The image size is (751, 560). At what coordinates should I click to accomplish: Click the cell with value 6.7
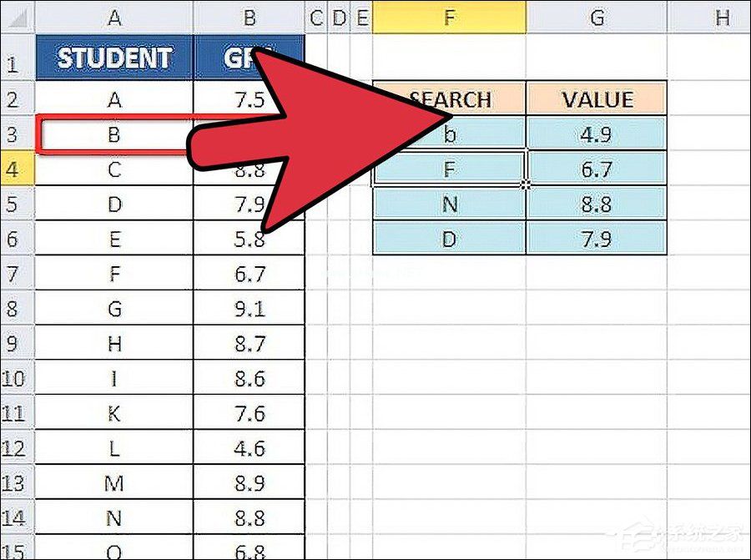coord(596,169)
